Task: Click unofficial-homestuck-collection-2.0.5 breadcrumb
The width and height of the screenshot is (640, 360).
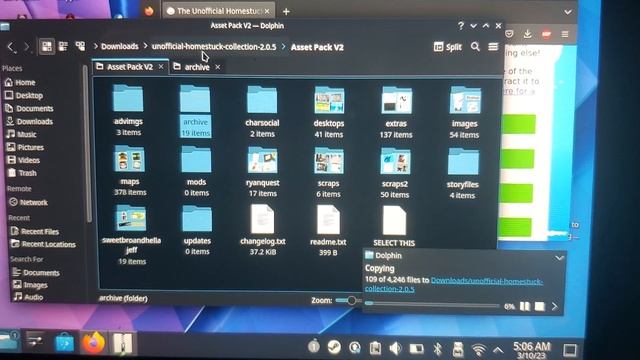Action: point(214,47)
